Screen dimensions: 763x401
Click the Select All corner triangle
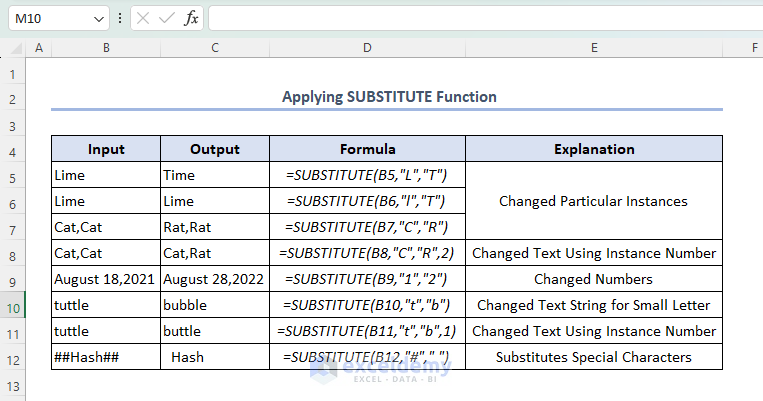click(x=13, y=47)
